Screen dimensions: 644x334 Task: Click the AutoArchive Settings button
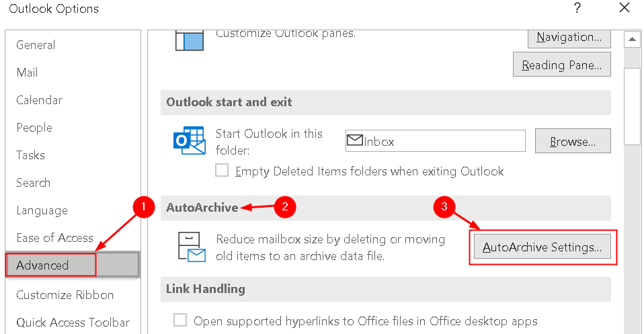542,247
